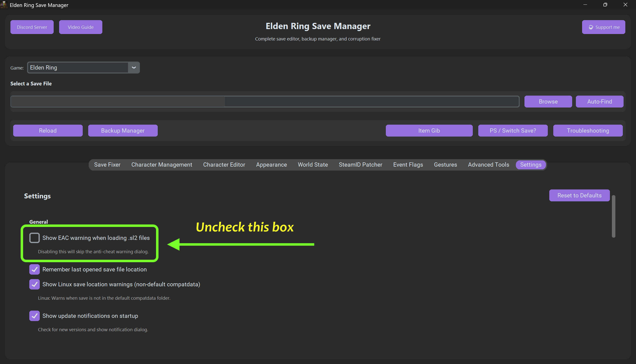Toggle Show EAC warning checkbox
636x364 pixels.
[x=35, y=238]
